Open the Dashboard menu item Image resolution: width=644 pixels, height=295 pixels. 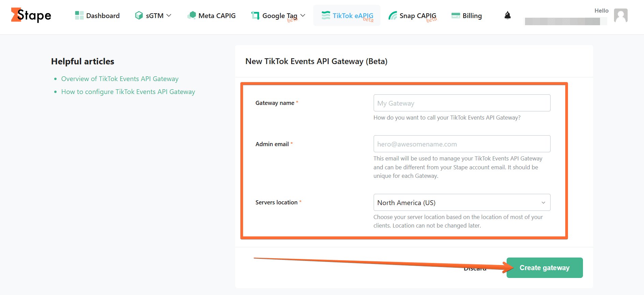pos(97,15)
